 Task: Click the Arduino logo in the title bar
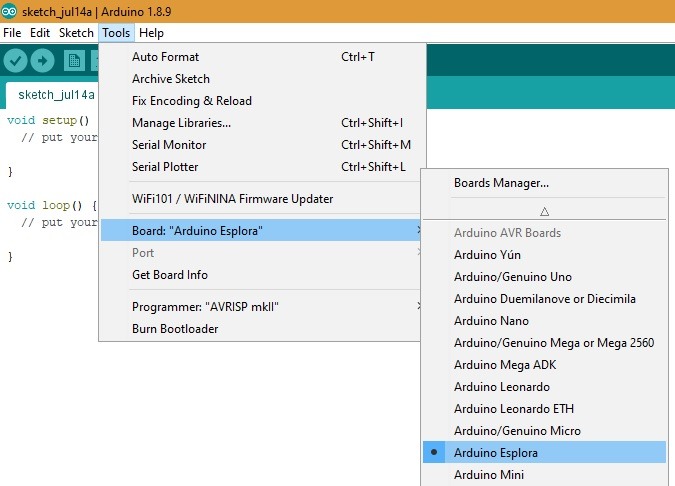coord(9,11)
